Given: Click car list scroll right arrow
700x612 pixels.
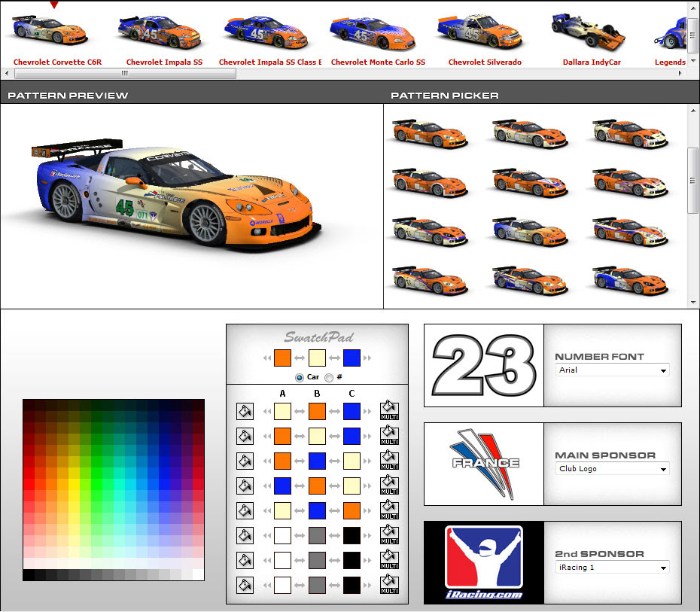Looking at the screenshot, I should click(680, 73).
